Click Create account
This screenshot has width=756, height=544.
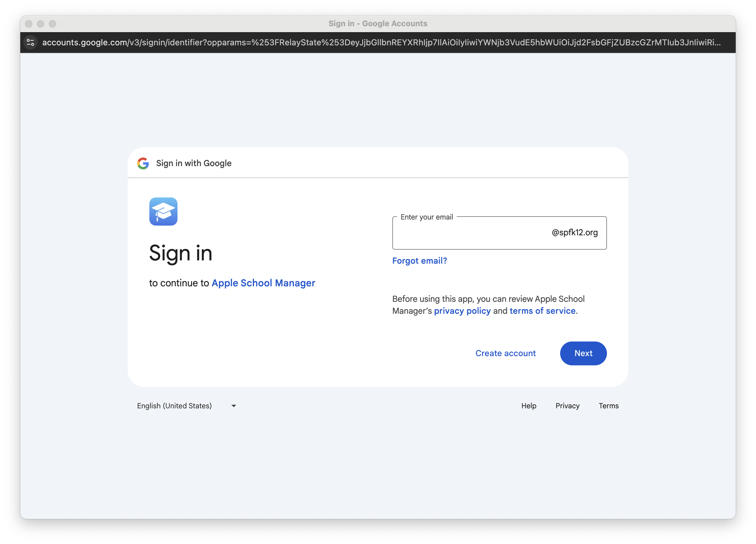(505, 353)
